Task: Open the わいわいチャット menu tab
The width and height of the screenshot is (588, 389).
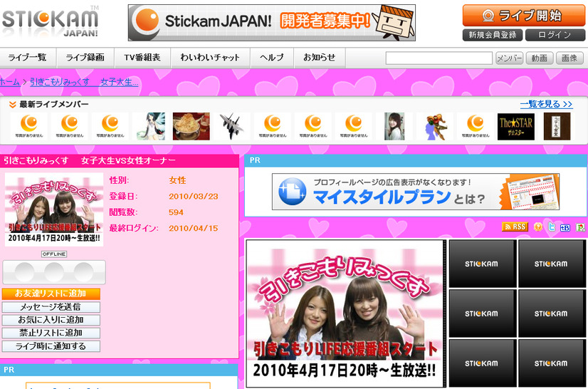Action: pyautogui.click(x=211, y=58)
